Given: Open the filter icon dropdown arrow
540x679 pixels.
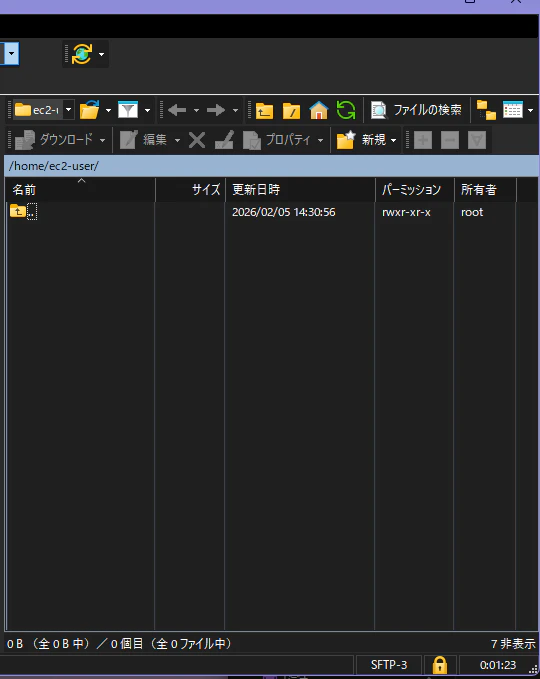Looking at the screenshot, I should tap(147, 110).
